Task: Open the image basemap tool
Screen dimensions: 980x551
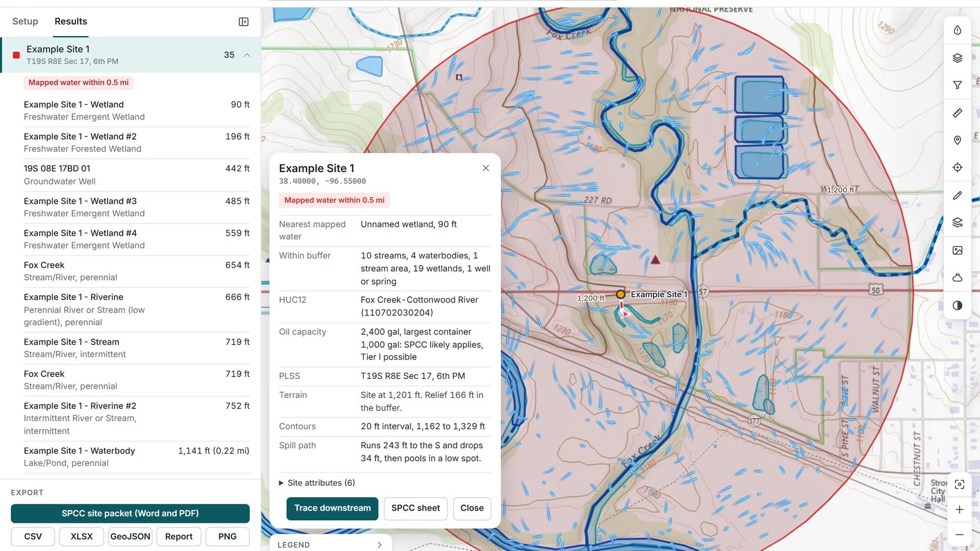Action: coord(957,250)
